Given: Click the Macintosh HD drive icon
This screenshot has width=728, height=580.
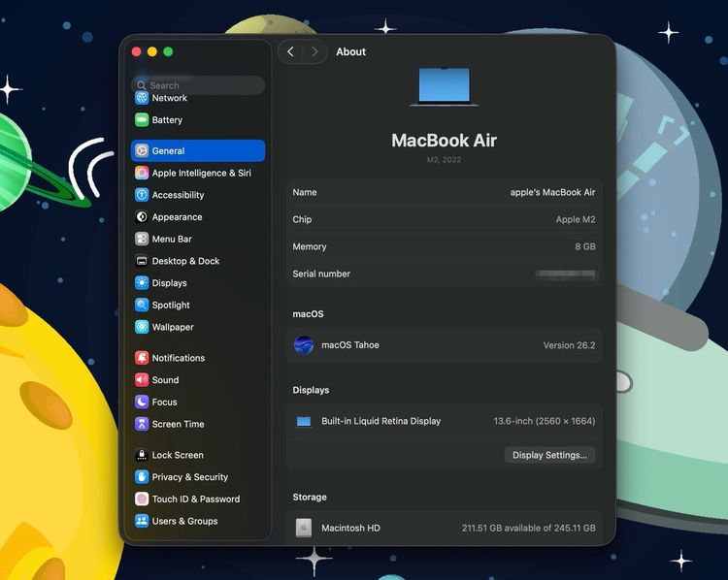Looking at the screenshot, I should [x=304, y=528].
